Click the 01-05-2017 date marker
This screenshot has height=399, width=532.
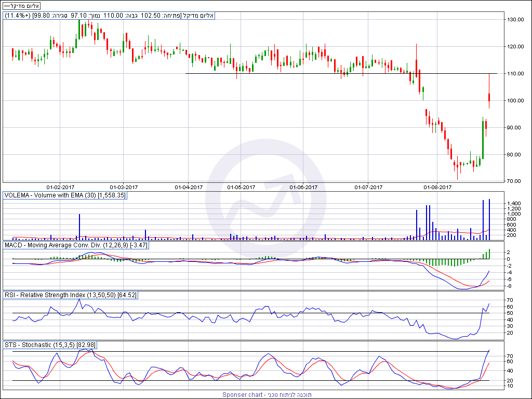241,187
